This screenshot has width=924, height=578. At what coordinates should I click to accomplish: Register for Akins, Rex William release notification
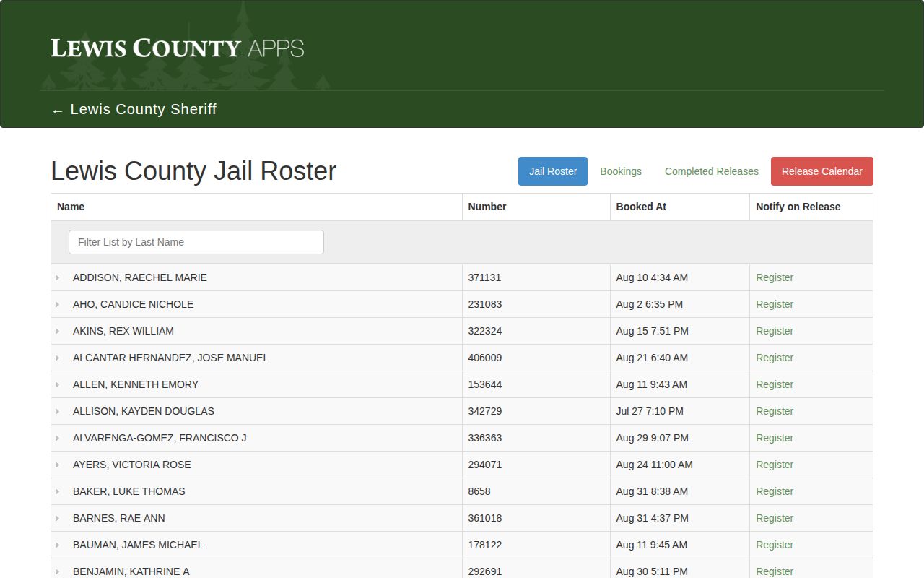click(x=775, y=331)
